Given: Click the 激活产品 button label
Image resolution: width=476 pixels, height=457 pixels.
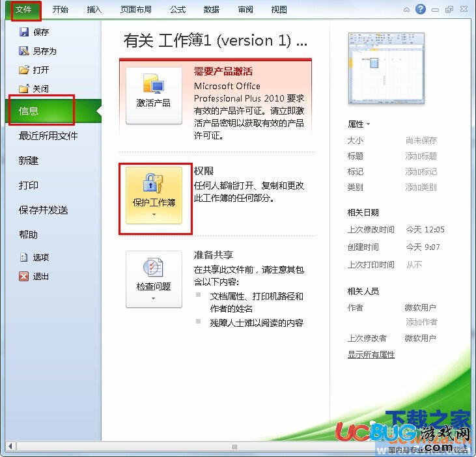Looking at the screenshot, I should [153, 103].
